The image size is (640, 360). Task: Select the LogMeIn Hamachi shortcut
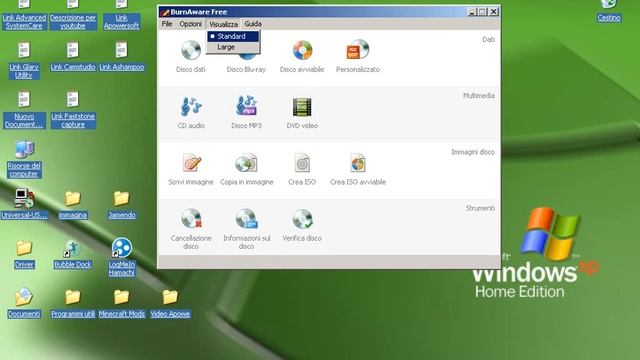(x=122, y=258)
